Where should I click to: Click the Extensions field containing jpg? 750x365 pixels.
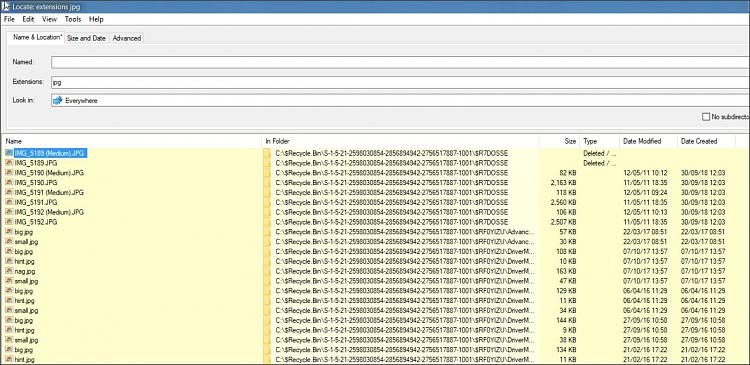400,82
